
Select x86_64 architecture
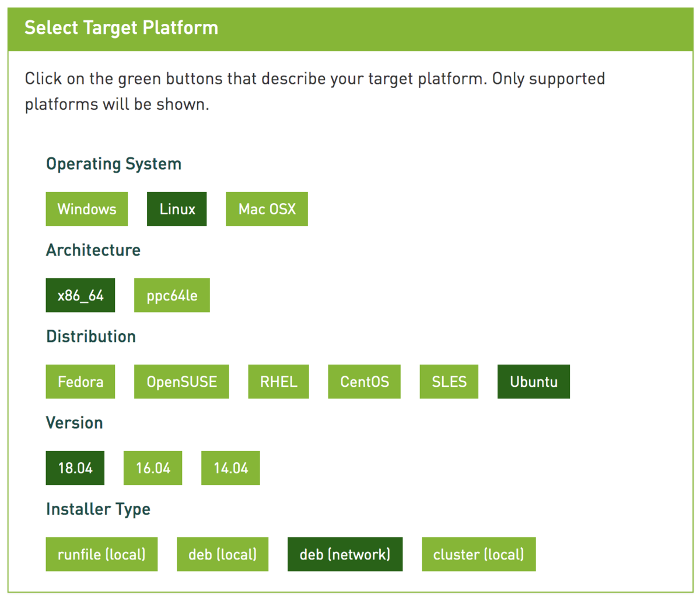(80, 295)
